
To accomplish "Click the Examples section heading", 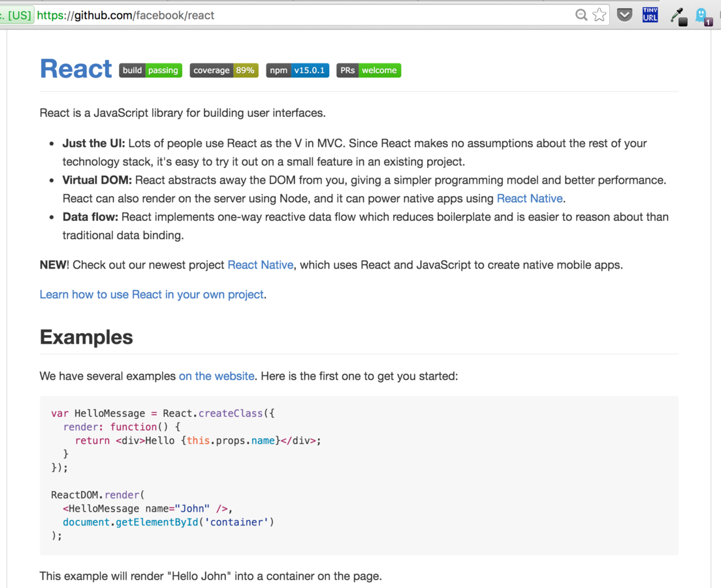I will point(86,337).
